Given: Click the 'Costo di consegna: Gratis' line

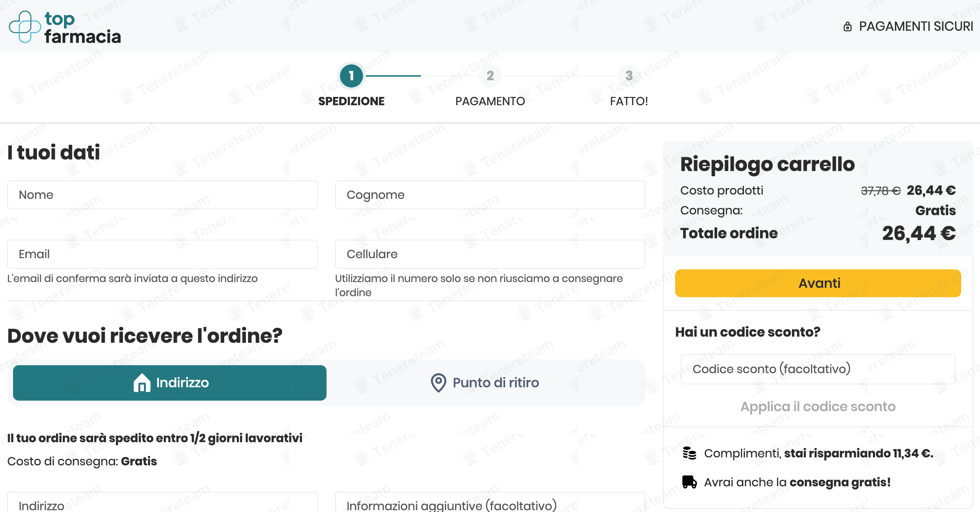Looking at the screenshot, I should (x=82, y=461).
